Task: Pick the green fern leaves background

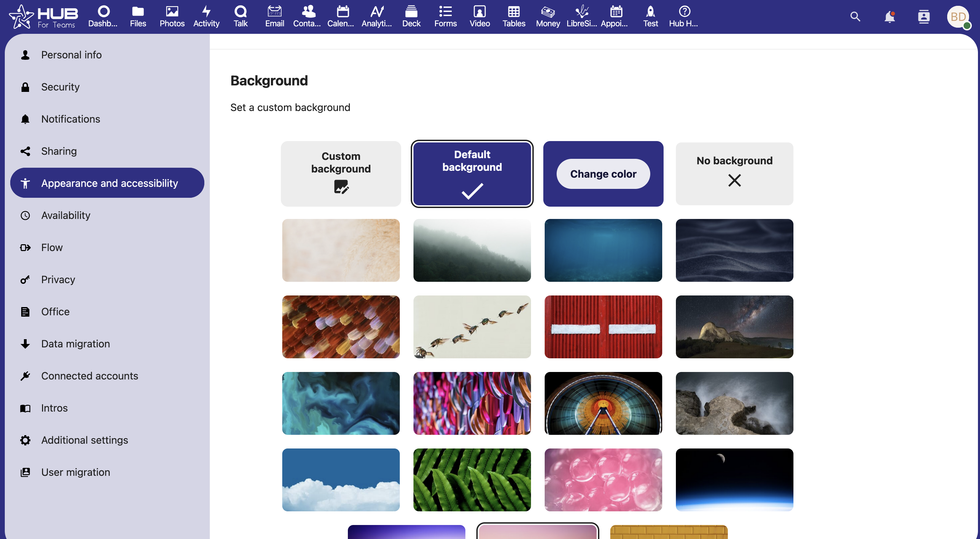Action: click(472, 480)
